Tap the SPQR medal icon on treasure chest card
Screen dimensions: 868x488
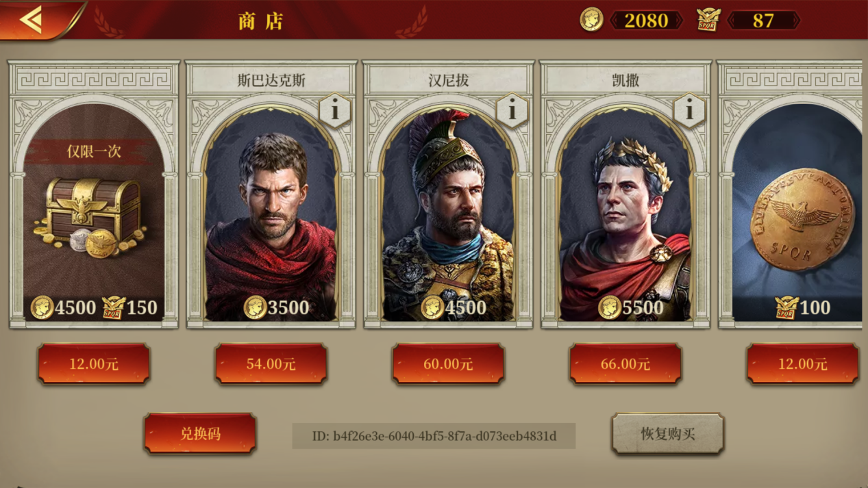114,308
